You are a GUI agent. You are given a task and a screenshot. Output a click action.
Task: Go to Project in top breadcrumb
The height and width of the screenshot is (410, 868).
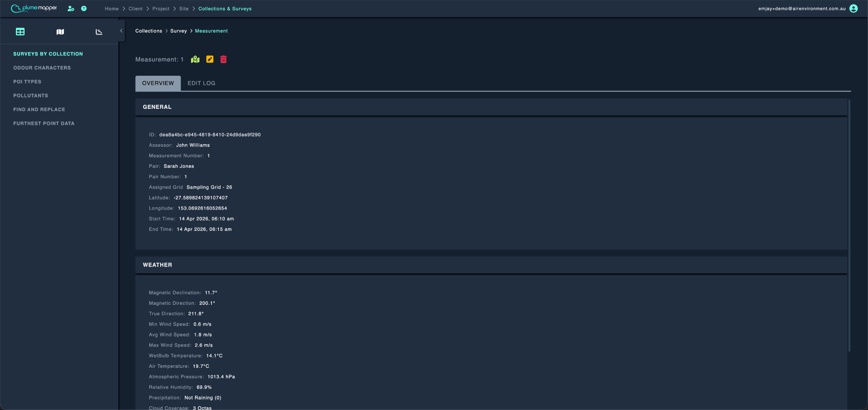click(161, 9)
